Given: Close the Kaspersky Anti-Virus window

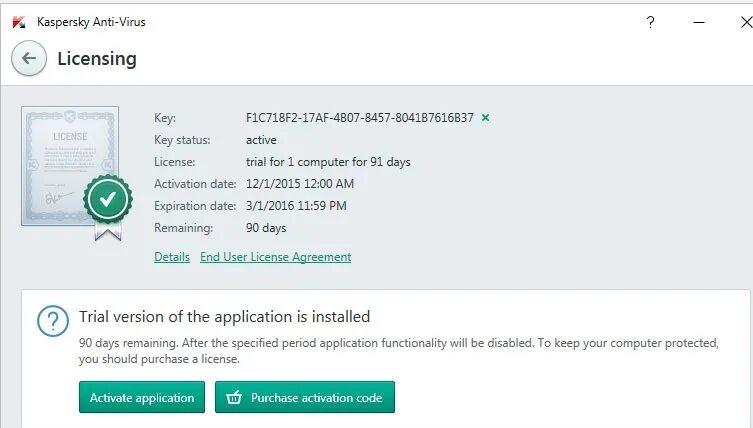Looking at the screenshot, I should click(x=746, y=22).
